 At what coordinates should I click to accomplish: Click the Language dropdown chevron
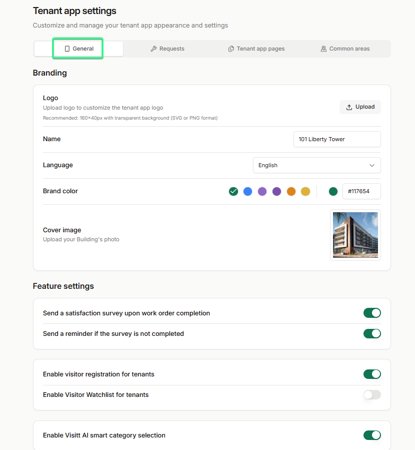(372, 165)
